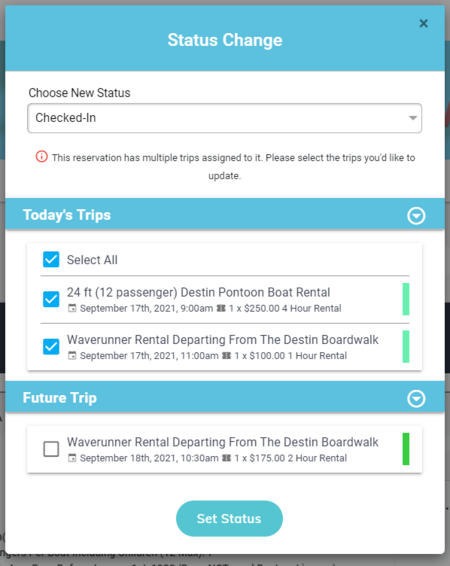Click calendar icon beside September 18th 10:30am

[72, 458]
